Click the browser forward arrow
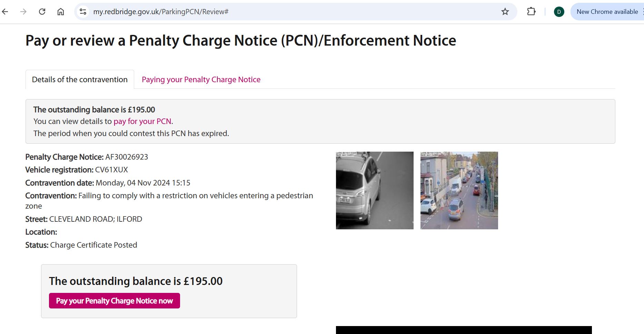 pyautogui.click(x=23, y=12)
